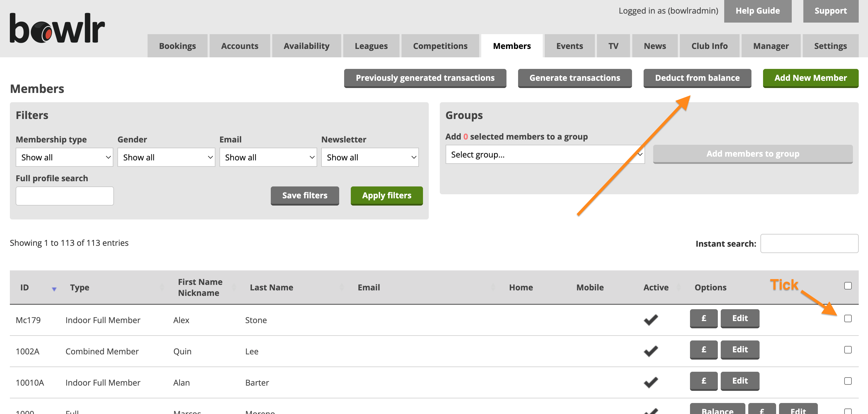Switch to the Bookings tab
Image resolution: width=868 pixels, height=414 pixels.
(x=177, y=46)
